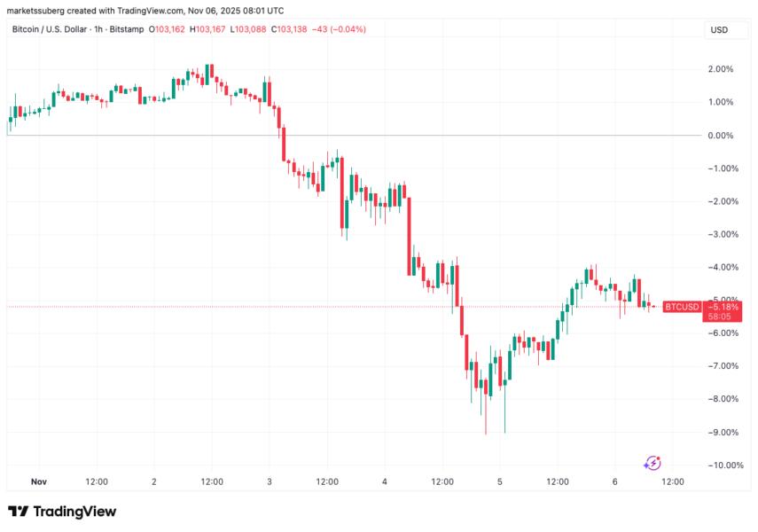This screenshot has height=532, width=758.
Task: Click the 0.00% price scale label
Action: (x=720, y=136)
